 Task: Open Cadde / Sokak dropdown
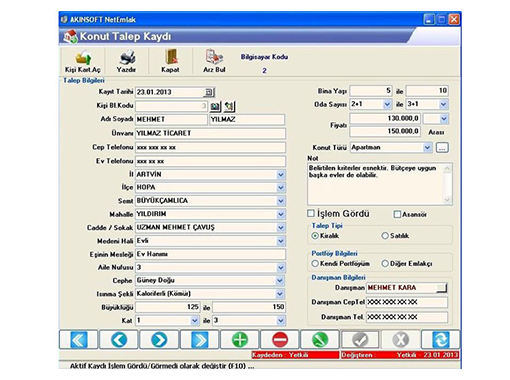(281, 228)
